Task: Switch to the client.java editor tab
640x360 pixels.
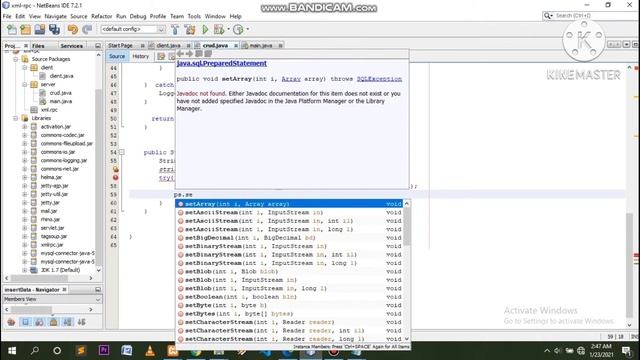Action: tap(168, 46)
